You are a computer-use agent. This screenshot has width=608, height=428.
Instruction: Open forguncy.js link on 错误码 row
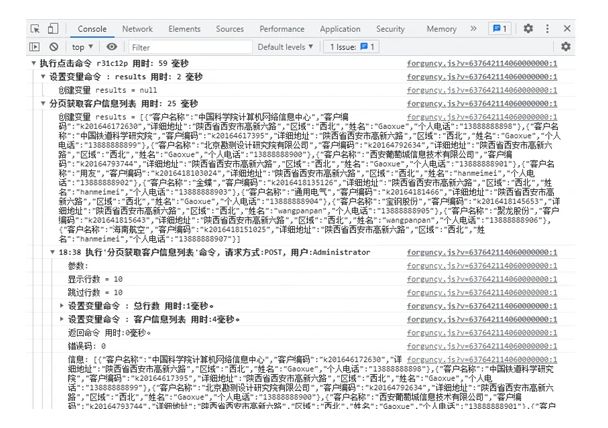[x=482, y=346]
